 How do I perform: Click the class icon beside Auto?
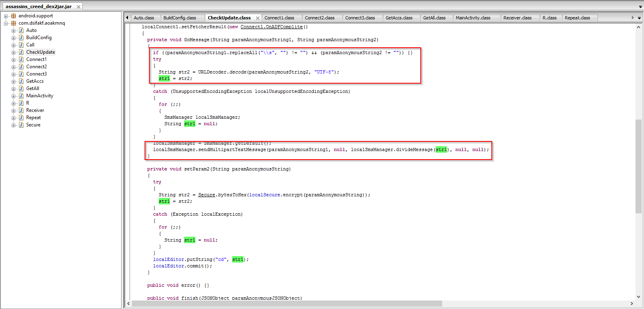21,30
